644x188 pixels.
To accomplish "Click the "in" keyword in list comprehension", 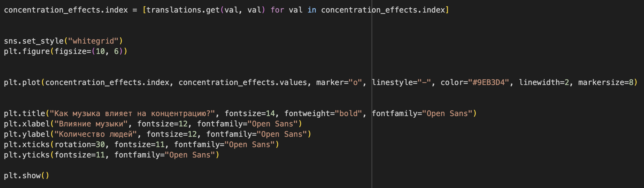I will [312, 10].
